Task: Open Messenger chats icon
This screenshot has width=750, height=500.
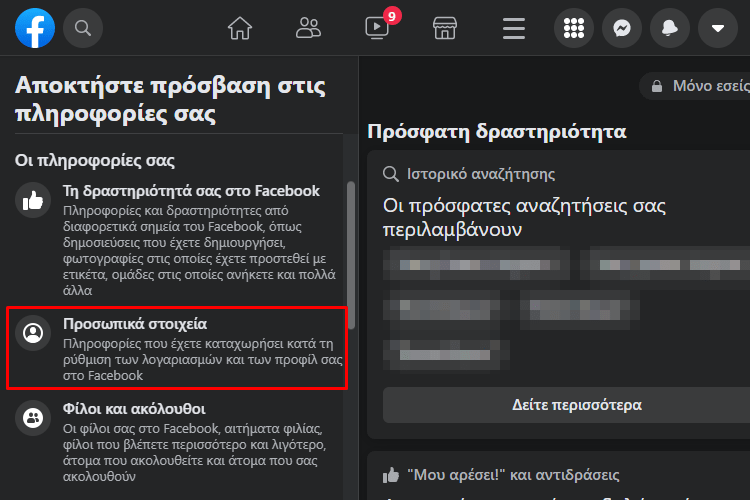Action: 622,28
